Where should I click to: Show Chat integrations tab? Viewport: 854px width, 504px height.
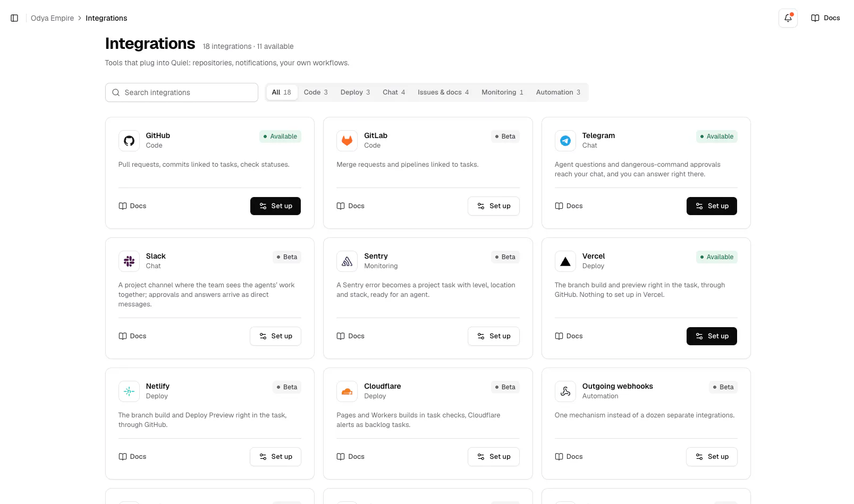tap(394, 92)
